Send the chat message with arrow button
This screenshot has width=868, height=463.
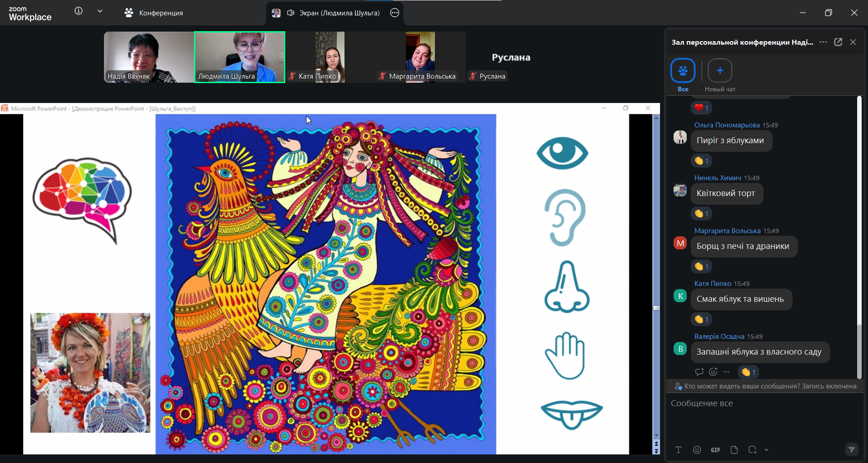[x=851, y=449]
